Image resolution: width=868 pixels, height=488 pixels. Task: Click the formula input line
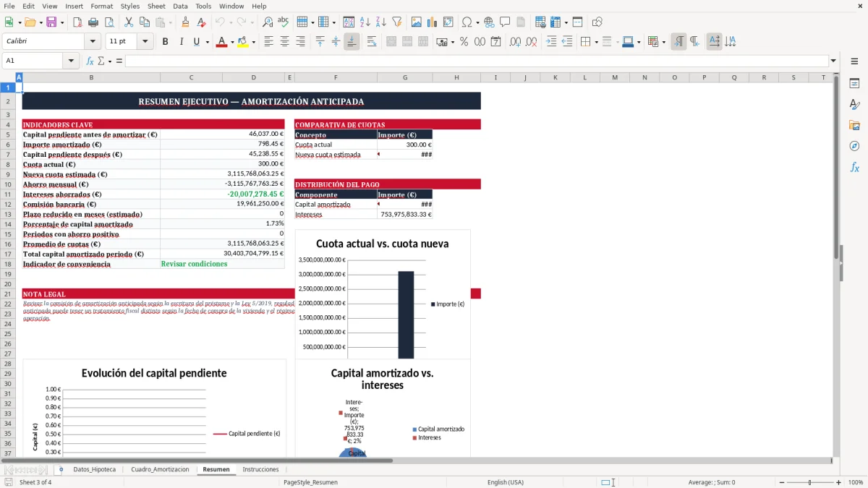point(476,61)
